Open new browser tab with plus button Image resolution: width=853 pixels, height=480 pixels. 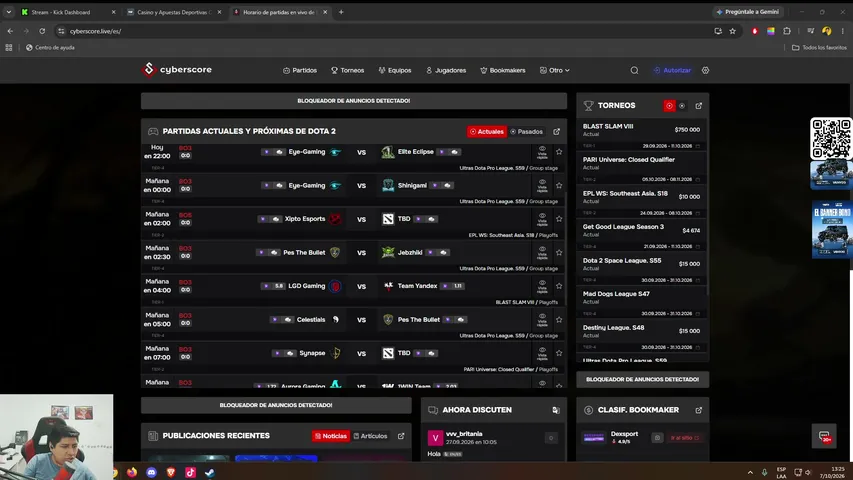click(341, 12)
